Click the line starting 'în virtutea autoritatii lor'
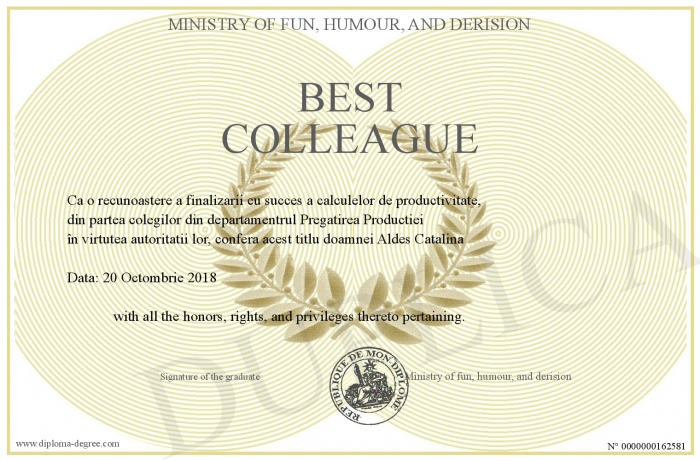The width and height of the screenshot is (700, 460). click(265, 239)
